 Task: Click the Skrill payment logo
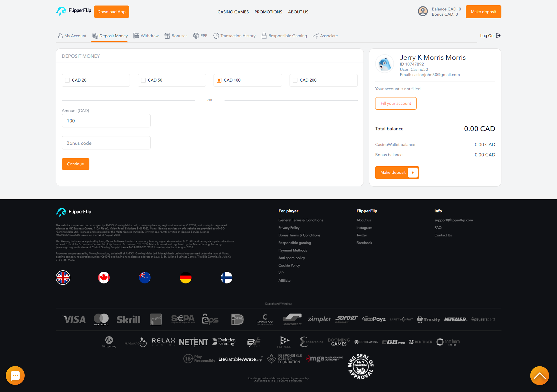(x=129, y=319)
